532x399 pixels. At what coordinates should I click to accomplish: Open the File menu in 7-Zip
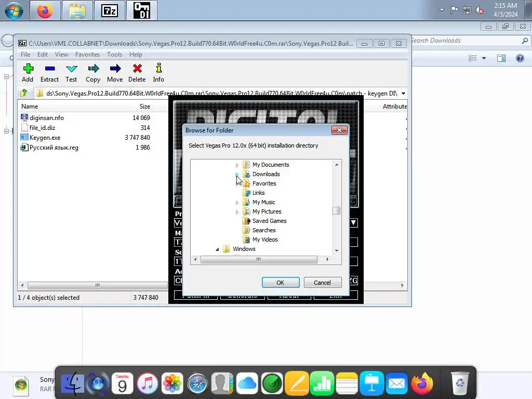tap(25, 54)
